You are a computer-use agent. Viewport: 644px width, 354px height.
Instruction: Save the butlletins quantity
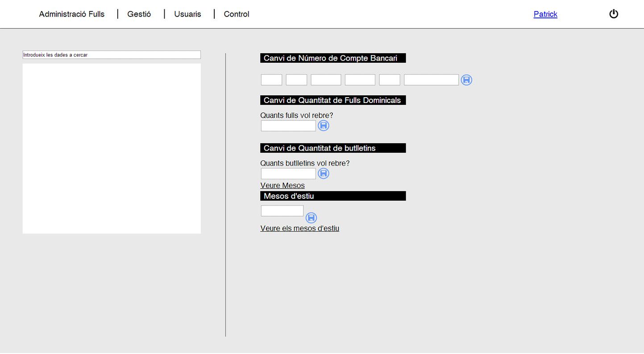324,173
